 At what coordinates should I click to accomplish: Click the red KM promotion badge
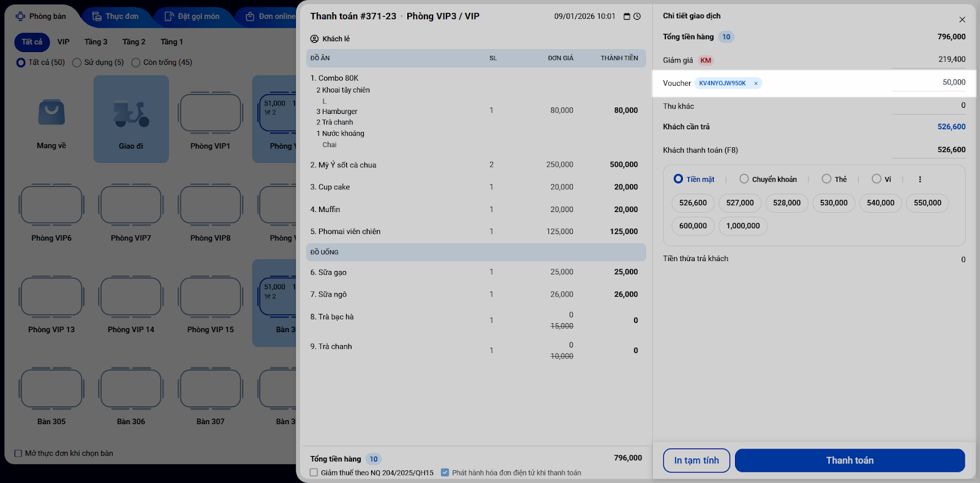tap(706, 60)
